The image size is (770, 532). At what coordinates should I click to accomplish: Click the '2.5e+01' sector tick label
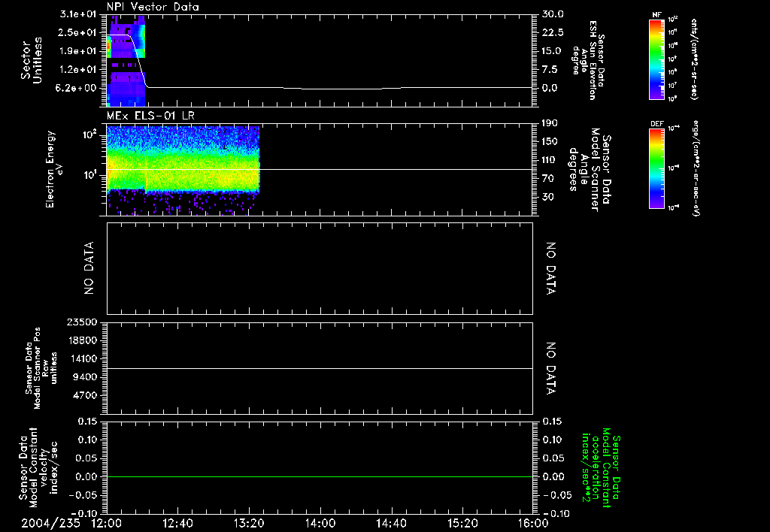(x=78, y=32)
